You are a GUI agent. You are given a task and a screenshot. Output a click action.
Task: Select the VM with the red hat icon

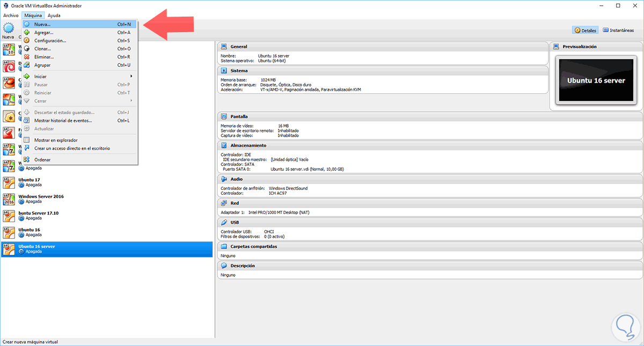[x=9, y=83]
